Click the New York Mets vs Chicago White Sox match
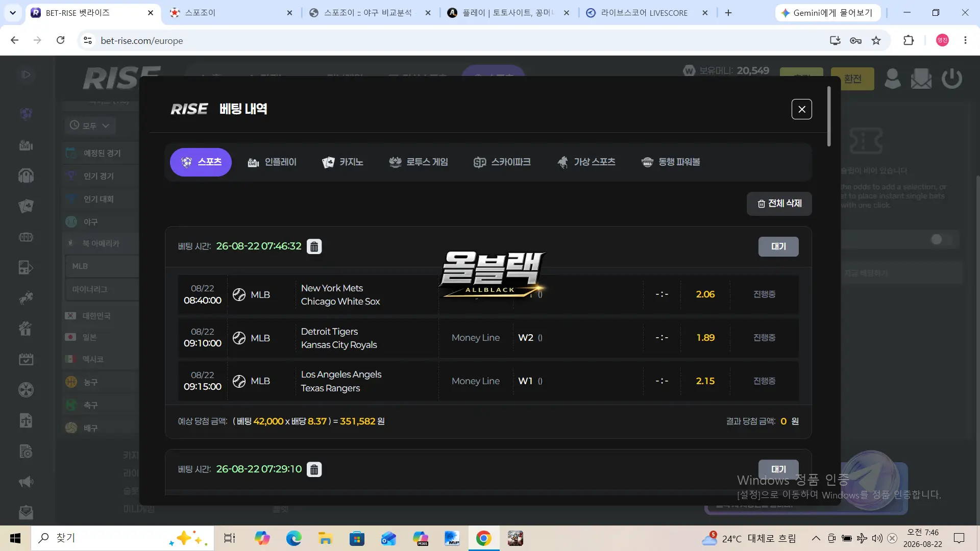Viewport: 980px width, 551px height. (x=340, y=295)
